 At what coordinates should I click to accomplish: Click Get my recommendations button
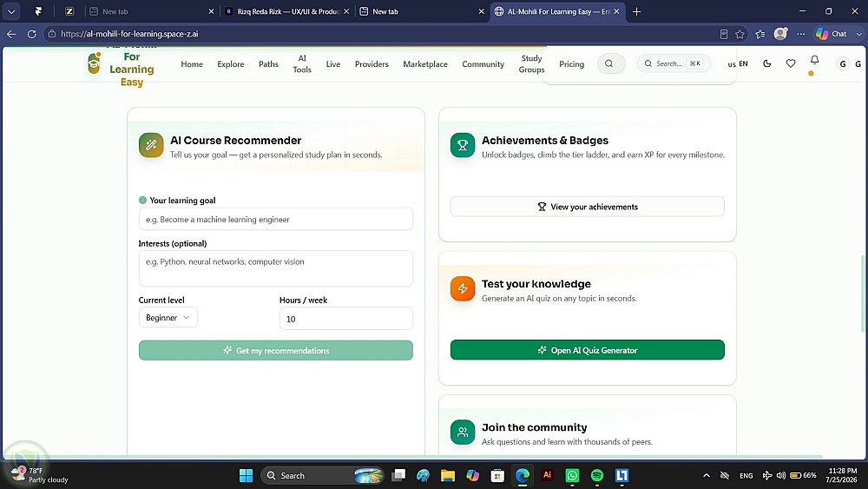pos(276,350)
